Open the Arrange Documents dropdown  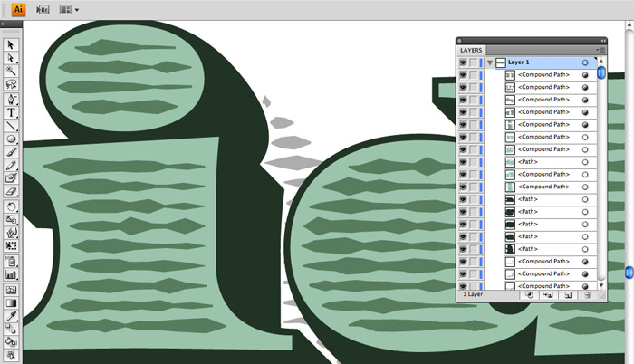click(x=69, y=10)
